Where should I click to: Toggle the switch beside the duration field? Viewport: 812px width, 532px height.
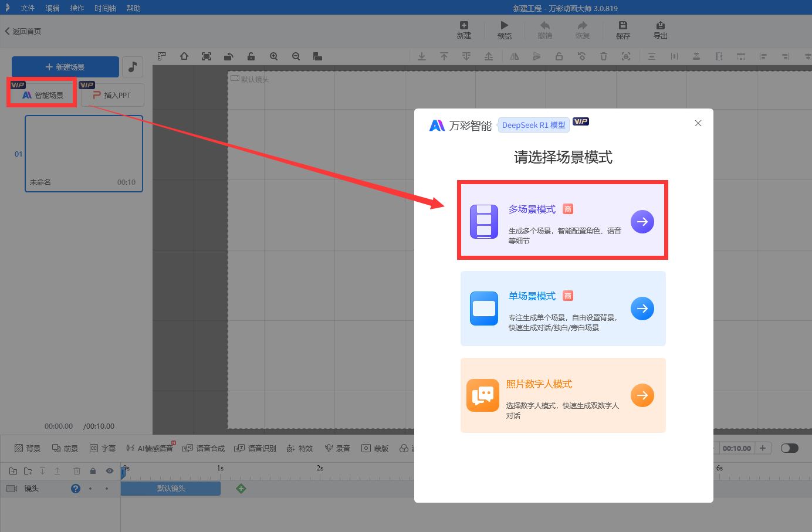click(x=790, y=448)
